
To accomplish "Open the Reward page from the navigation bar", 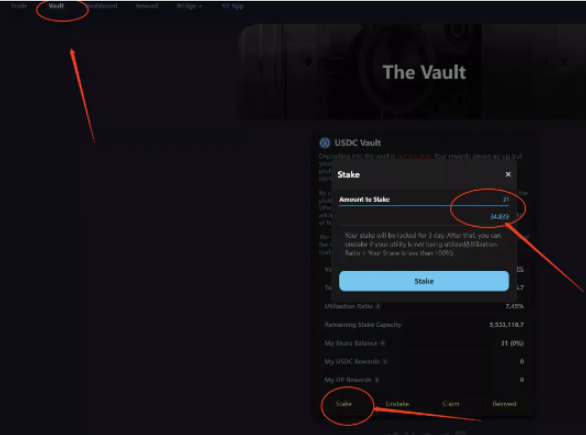I will (147, 6).
